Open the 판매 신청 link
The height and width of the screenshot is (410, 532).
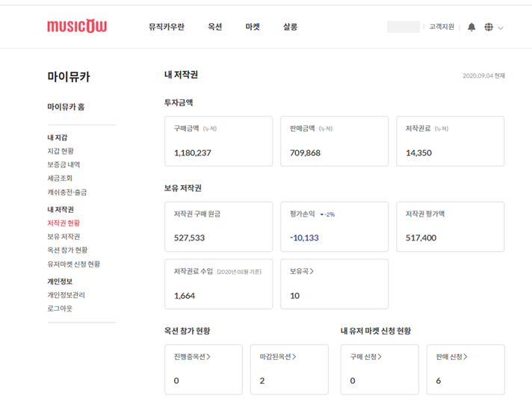coord(451,357)
